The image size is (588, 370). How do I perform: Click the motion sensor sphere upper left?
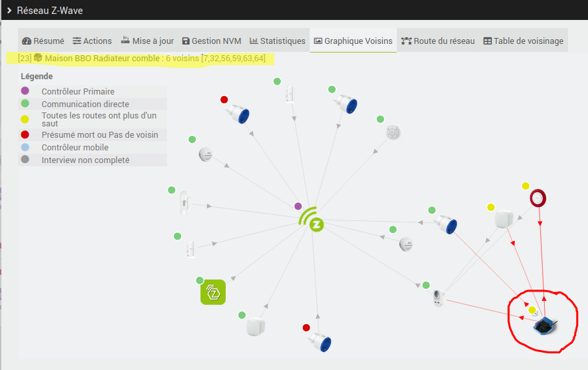205,154
